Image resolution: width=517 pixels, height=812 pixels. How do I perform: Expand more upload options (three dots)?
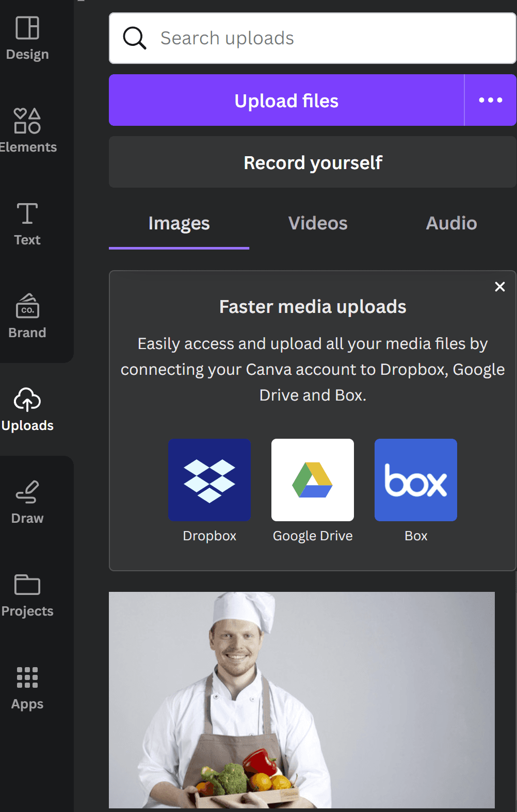(490, 100)
